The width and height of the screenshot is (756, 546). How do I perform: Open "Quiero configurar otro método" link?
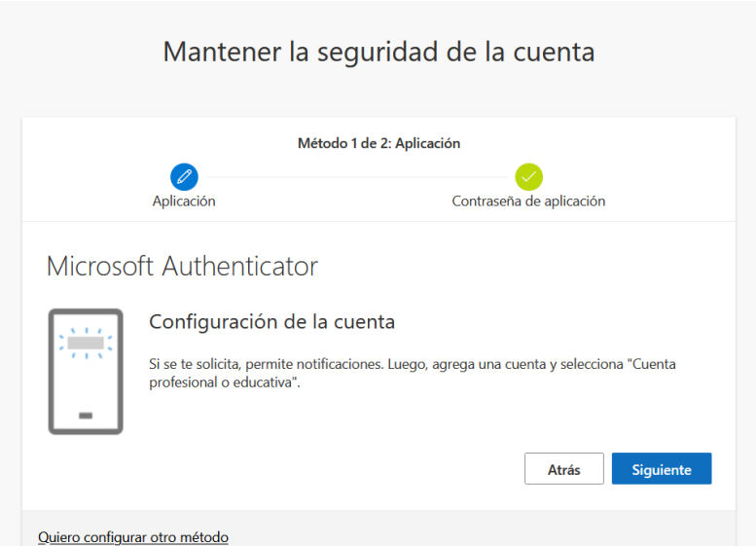tap(133, 537)
